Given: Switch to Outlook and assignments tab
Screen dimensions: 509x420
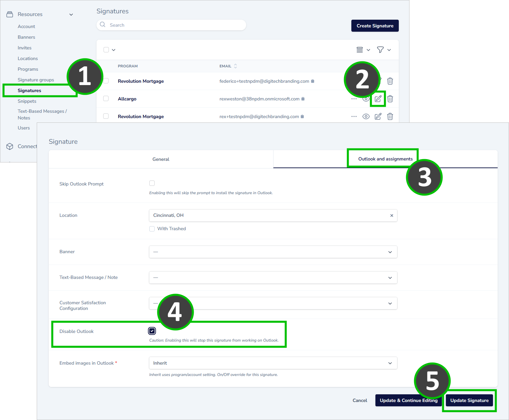Looking at the screenshot, I should coord(385,159).
